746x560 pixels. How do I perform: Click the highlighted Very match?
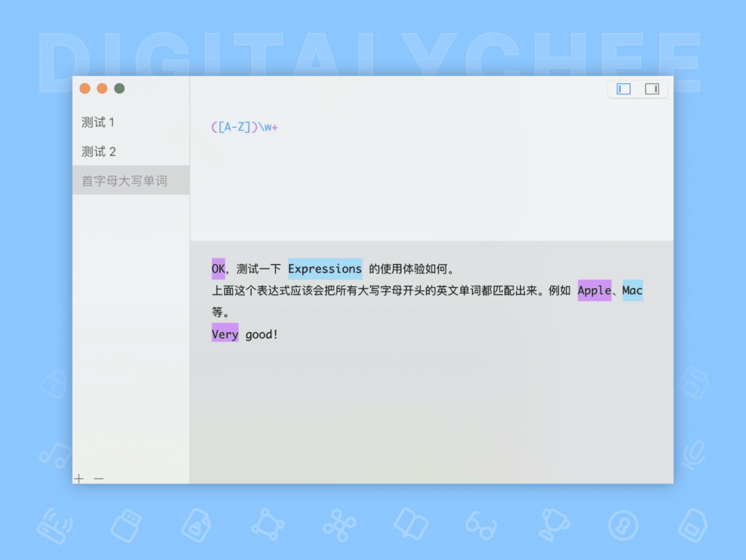[x=225, y=334]
